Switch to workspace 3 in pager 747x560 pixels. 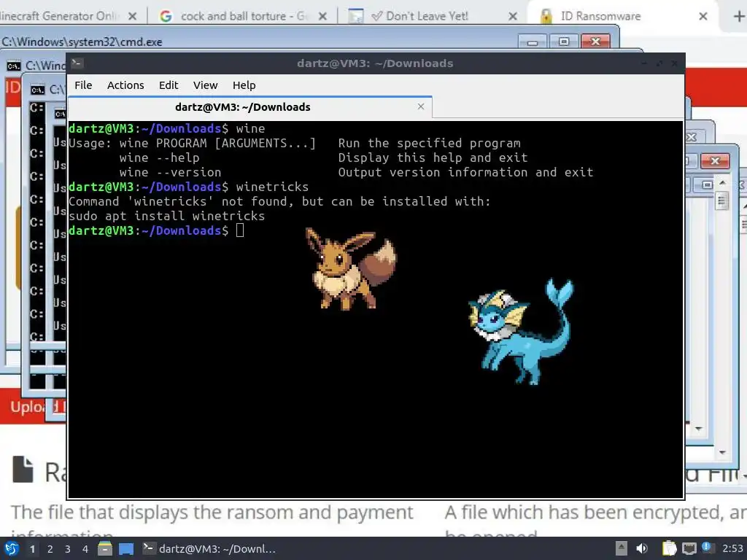[x=68, y=549]
